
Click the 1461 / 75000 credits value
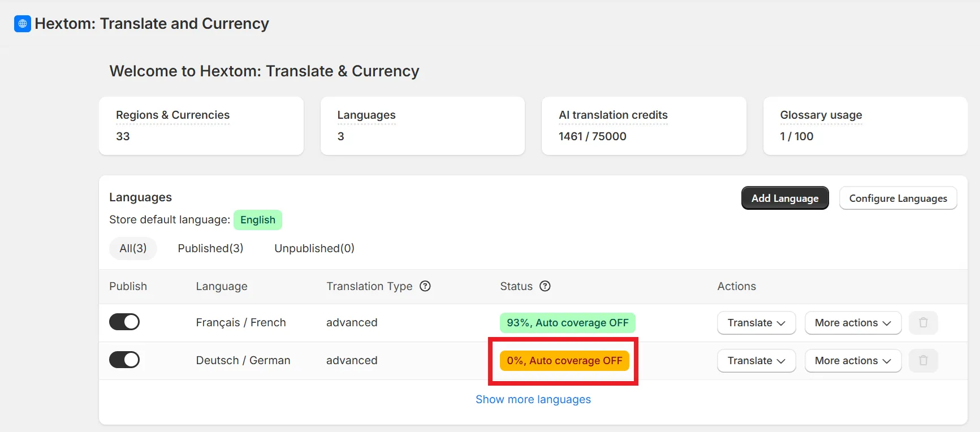point(593,136)
